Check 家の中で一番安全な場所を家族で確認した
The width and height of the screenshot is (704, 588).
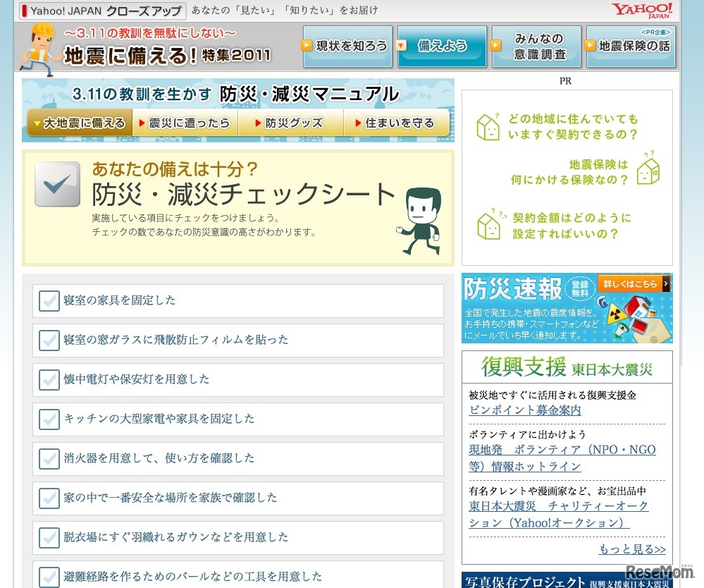coord(49,498)
